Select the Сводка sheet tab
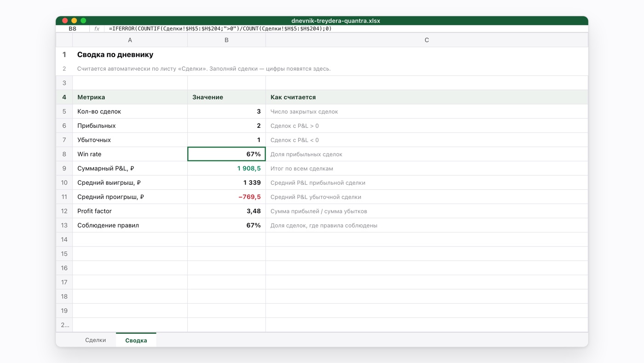Screen dimensions: 644x363 [x=136, y=340]
